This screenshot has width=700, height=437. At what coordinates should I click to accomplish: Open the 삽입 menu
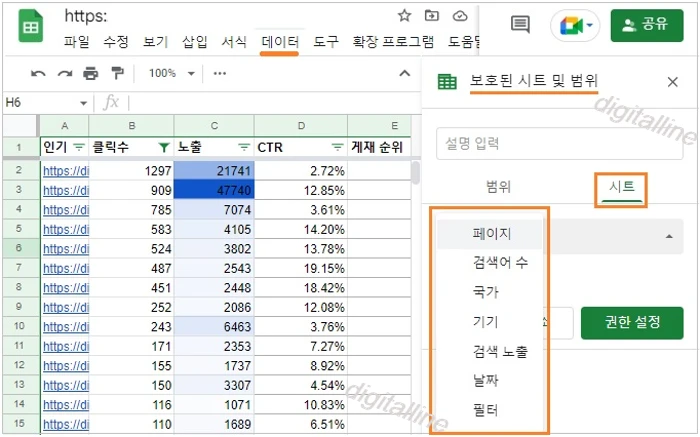pos(195,42)
